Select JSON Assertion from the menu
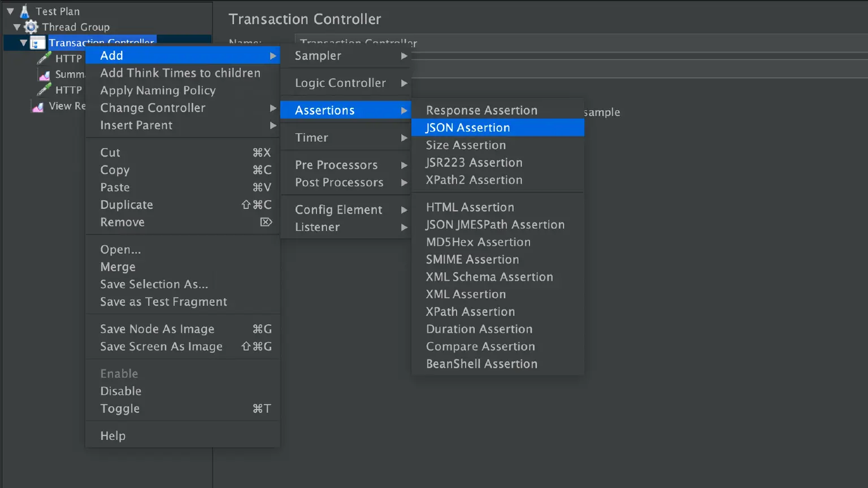This screenshot has width=868, height=488. point(467,128)
